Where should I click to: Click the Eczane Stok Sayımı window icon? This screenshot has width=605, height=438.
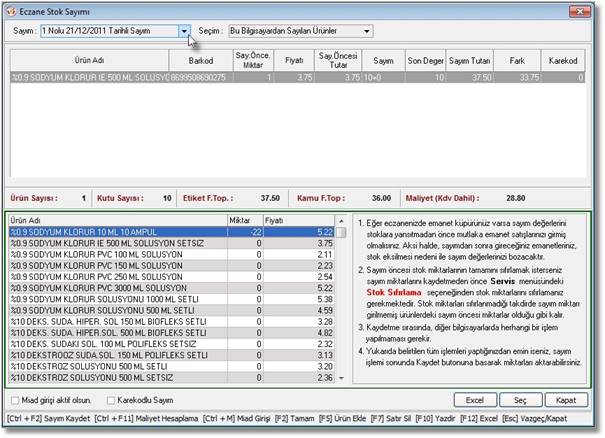(x=12, y=10)
